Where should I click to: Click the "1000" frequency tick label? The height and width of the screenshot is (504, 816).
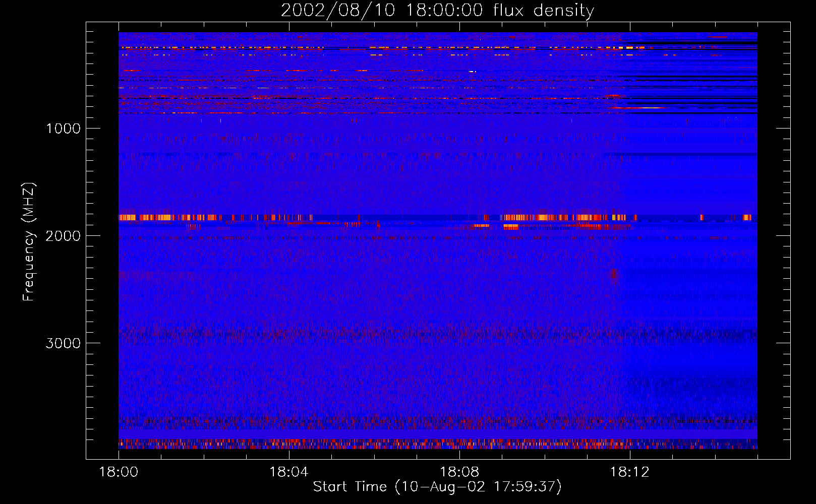tap(64, 129)
